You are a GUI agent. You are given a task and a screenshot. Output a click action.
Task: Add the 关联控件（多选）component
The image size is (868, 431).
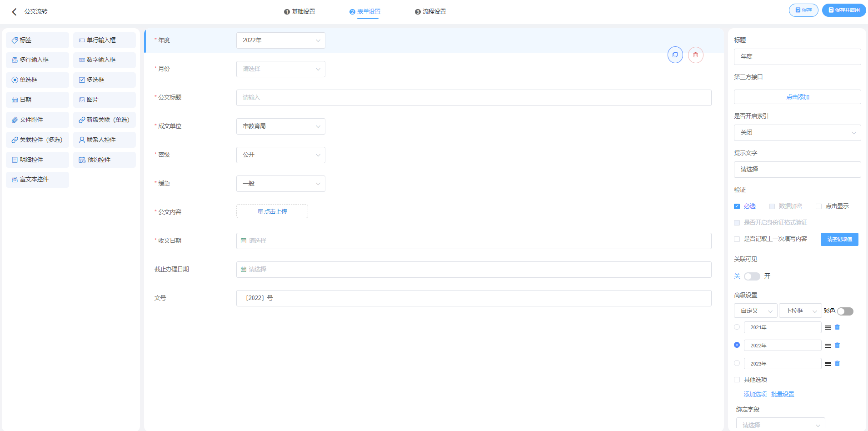coord(37,140)
